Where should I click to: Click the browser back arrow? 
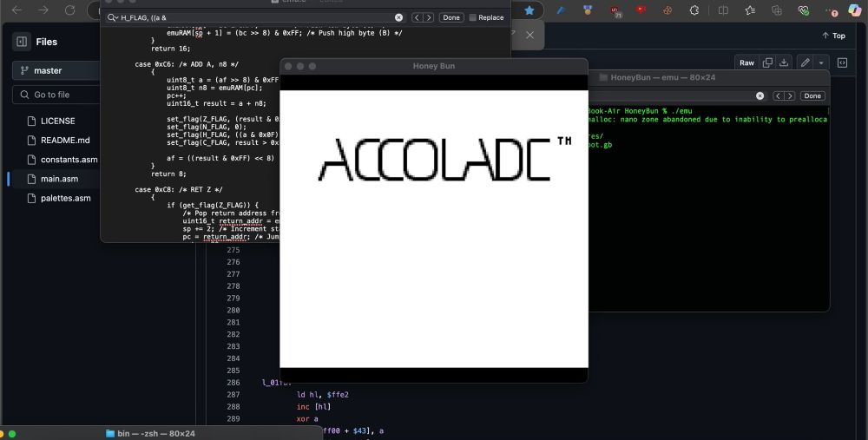pos(17,10)
